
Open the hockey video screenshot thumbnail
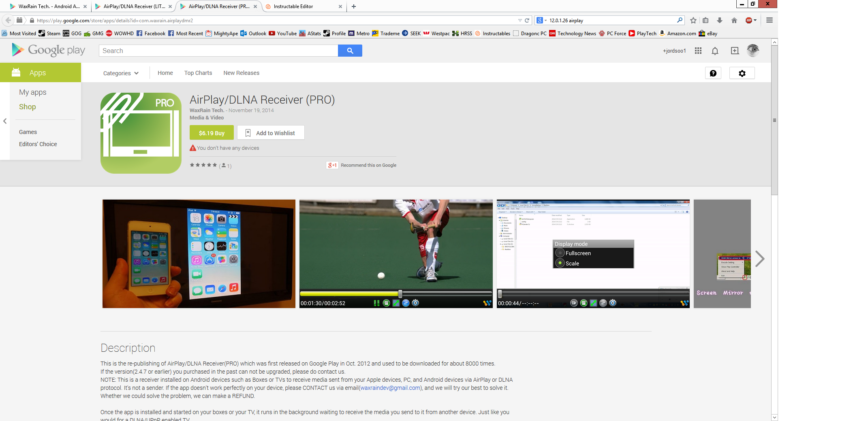click(396, 254)
